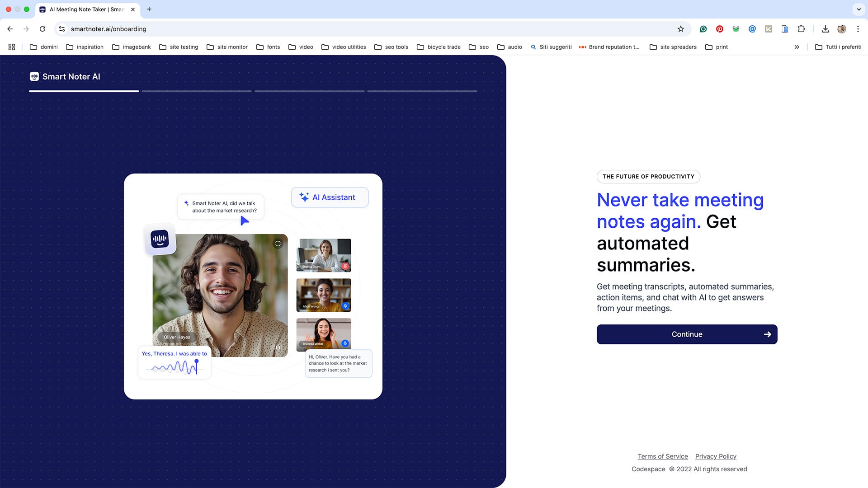Click the fullscreen icon on Oliver Hayes video

click(278, 243)
